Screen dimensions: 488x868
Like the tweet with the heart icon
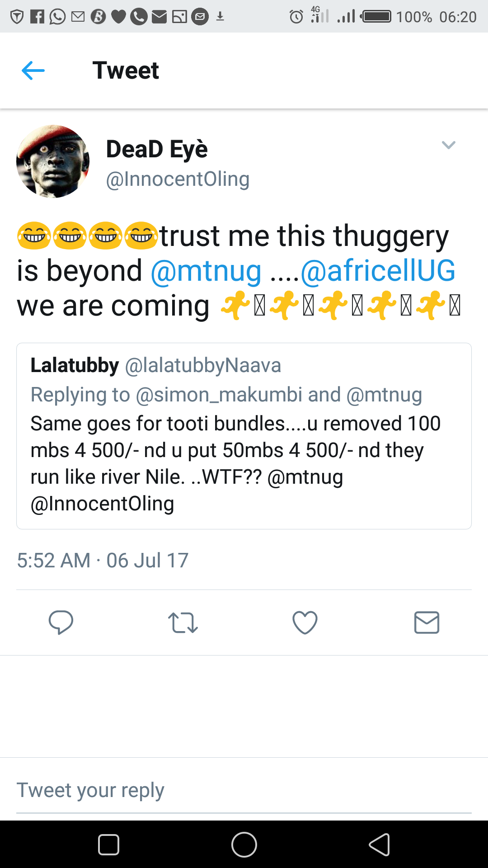tap(305, 623)
